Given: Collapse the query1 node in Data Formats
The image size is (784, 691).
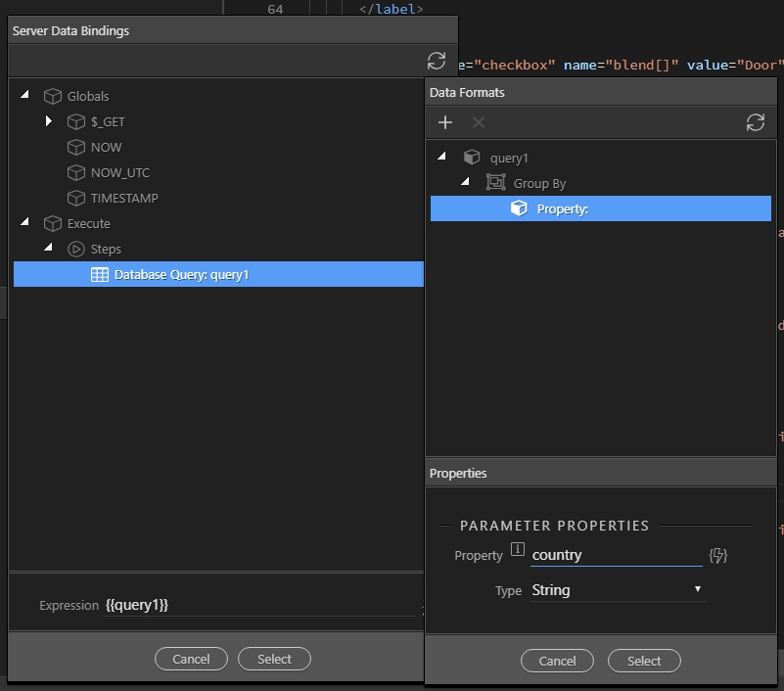Looking at the screenshot, I should click(441, 157).
